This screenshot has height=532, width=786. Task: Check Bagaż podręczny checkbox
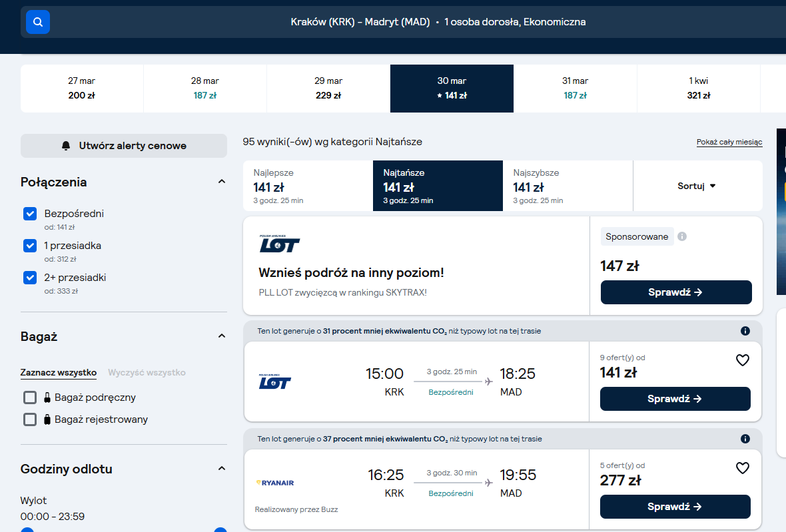tap(30, 398)
